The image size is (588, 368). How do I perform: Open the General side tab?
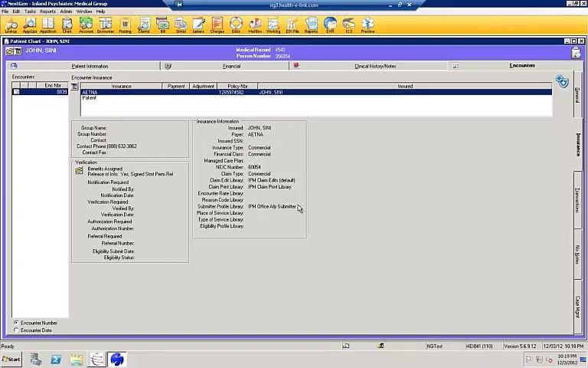[x=577, y=95]
